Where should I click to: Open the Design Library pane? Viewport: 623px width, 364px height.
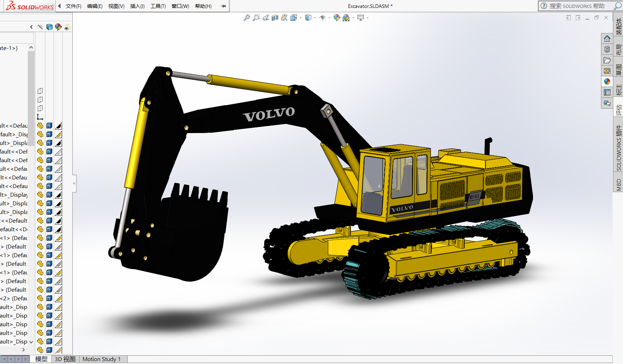(x=607, y=49)
